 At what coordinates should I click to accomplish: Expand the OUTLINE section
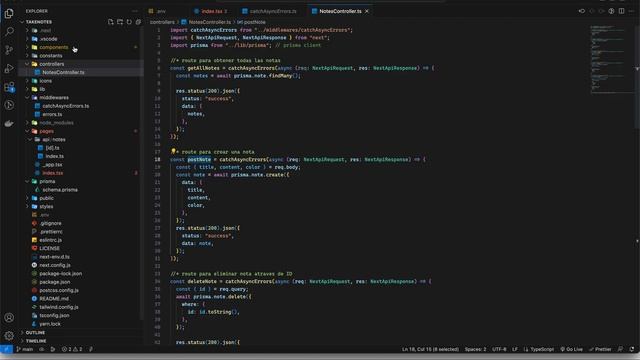[x=36, y=333]
